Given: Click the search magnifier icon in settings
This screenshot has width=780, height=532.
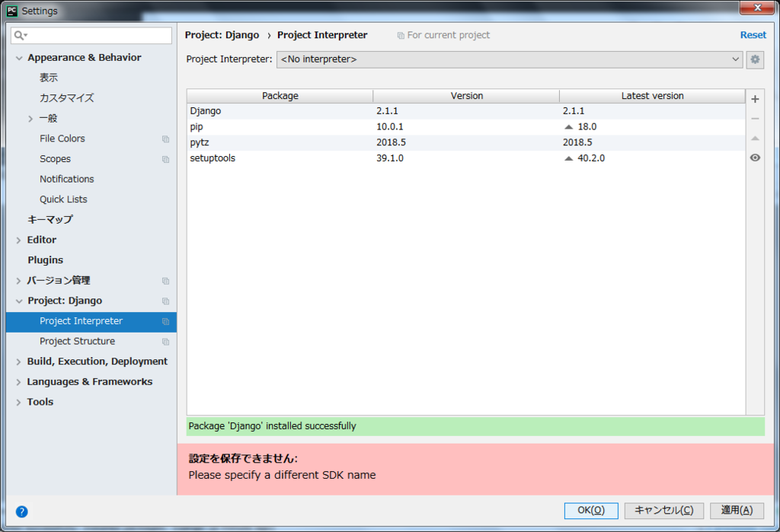Looking at the screenshot, I should coord(20,35).
